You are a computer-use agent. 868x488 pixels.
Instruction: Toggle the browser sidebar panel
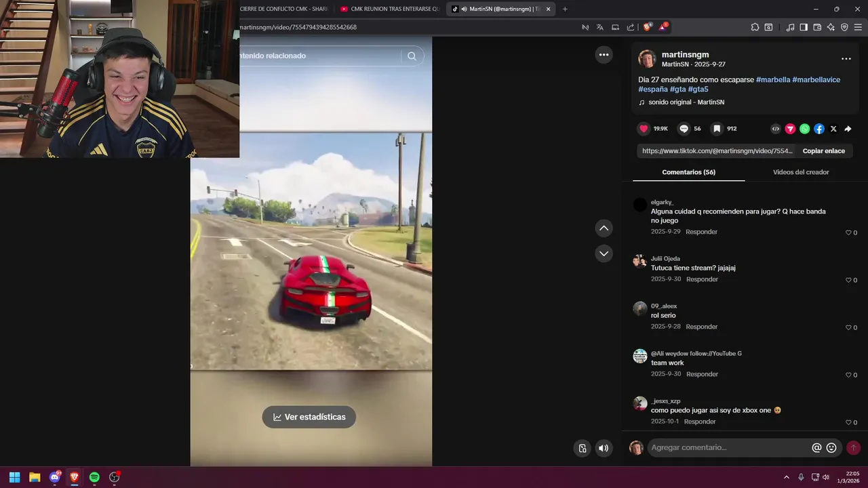(804, 27)
